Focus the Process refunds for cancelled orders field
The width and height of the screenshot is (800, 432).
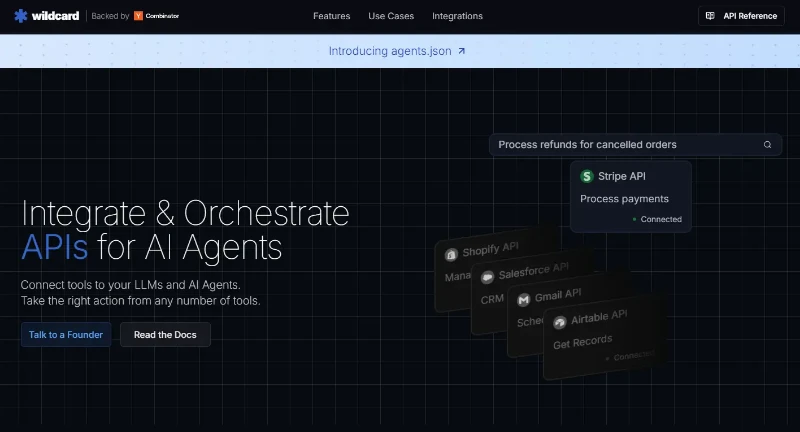pos(635,145)
